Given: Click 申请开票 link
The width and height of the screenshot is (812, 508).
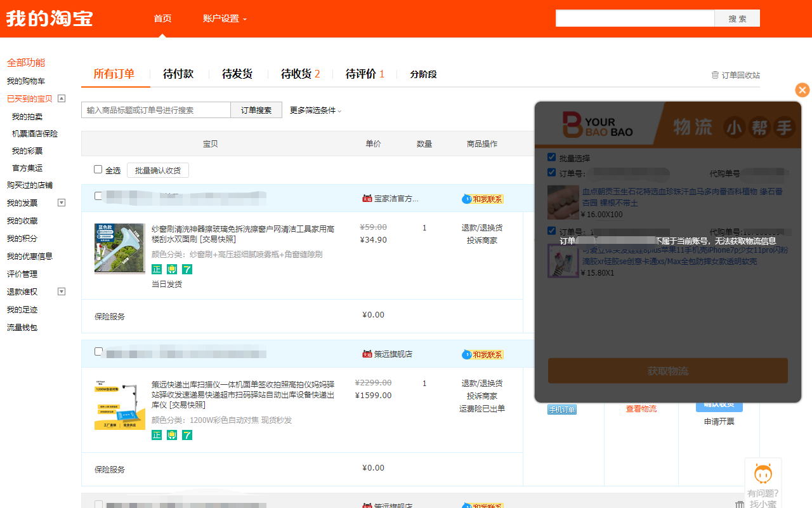Looking at the screenshot, I should [x=719, y=422].
